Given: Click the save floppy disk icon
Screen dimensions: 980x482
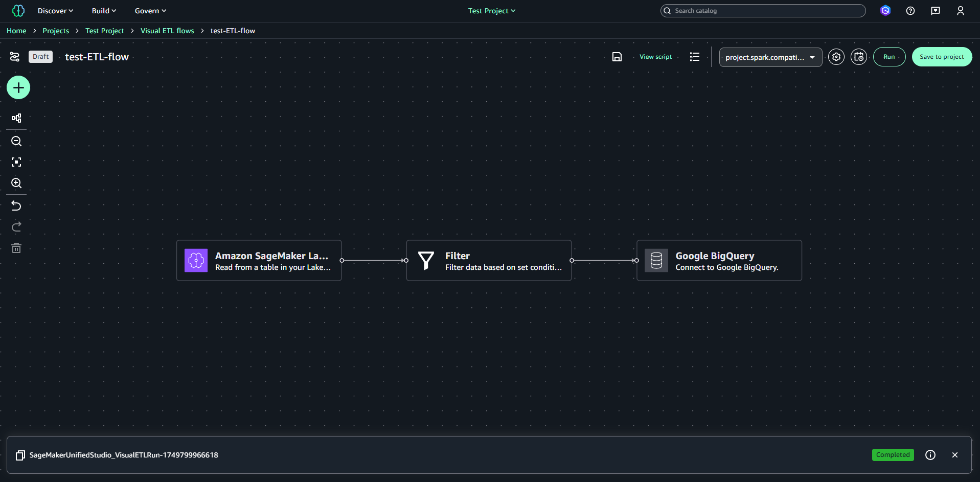Looking at the screenshot, I should coord(617,57).
